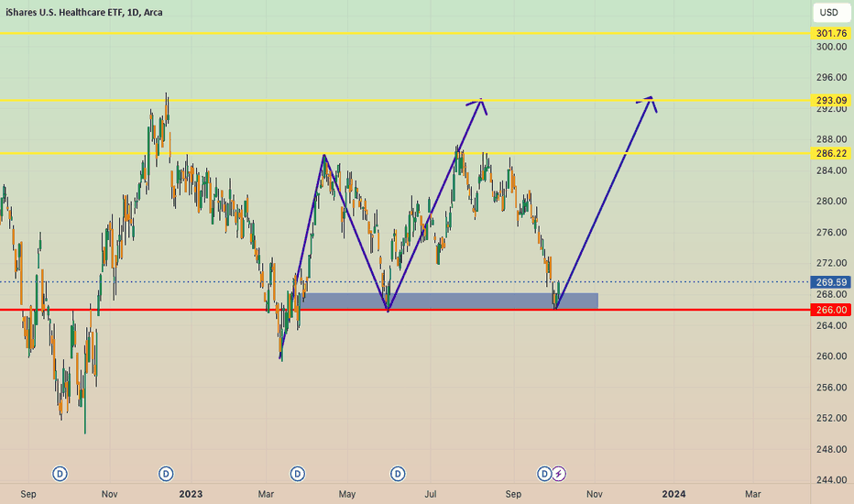Screen dimensions: 854x504
Task: Select the 301.76 yellow price label
Action: (831, 33)
